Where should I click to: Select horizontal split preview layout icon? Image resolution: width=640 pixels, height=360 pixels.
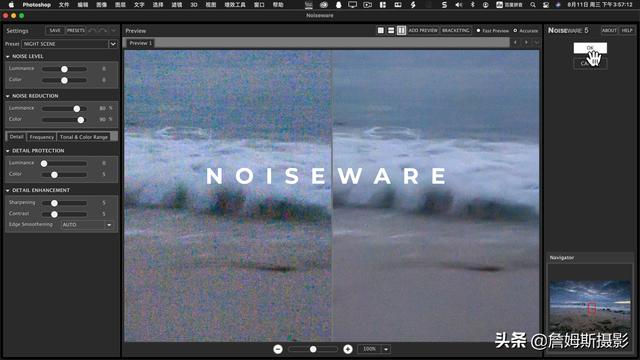(x=391, y=31)
